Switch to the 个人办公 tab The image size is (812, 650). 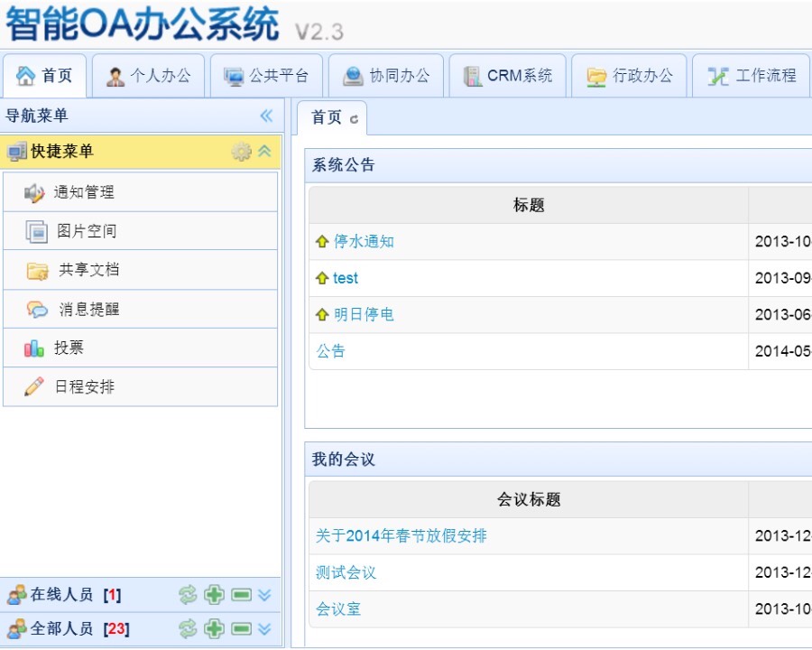click(150, 76)
